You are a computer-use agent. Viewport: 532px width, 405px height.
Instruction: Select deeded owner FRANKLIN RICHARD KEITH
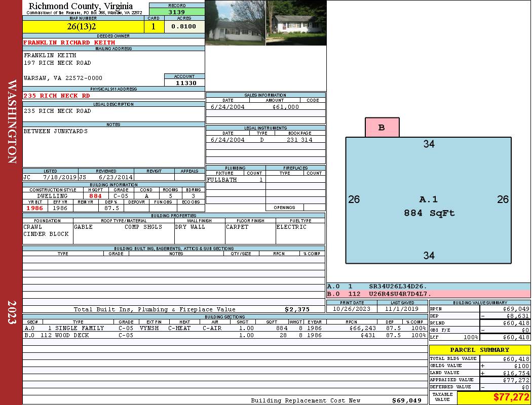click(x=69, y=43)
